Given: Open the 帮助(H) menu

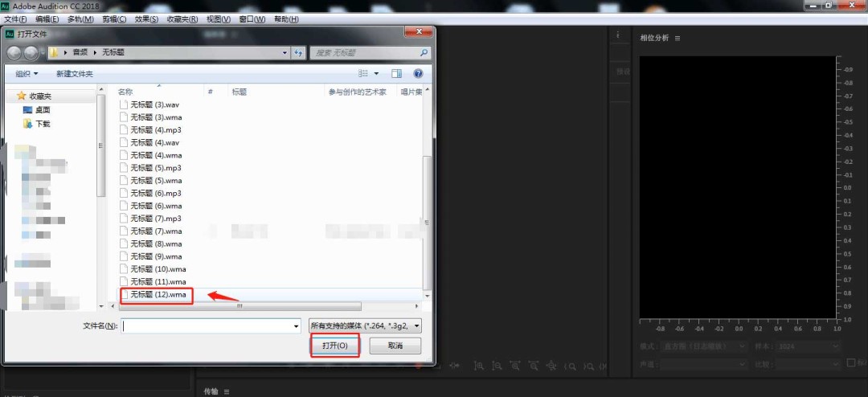Looking at the screenshot, I should click(285, 18).
